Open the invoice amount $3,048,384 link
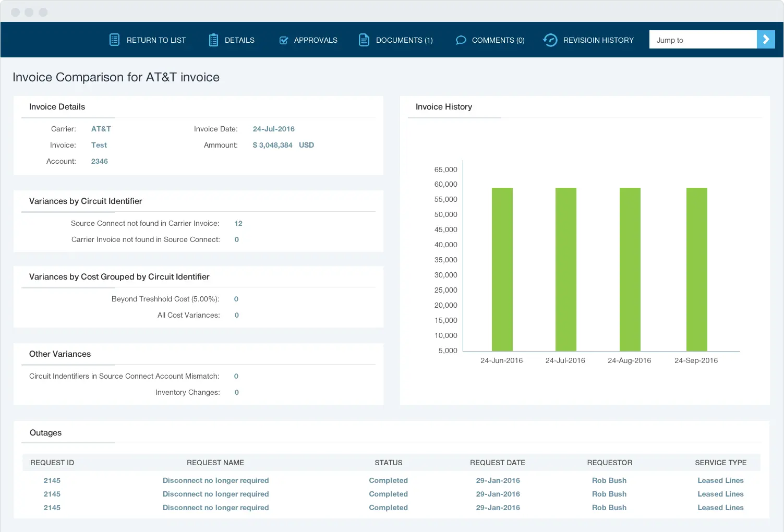Image resolution: width=784 pixels, height=532 pixels. (272, 145)
